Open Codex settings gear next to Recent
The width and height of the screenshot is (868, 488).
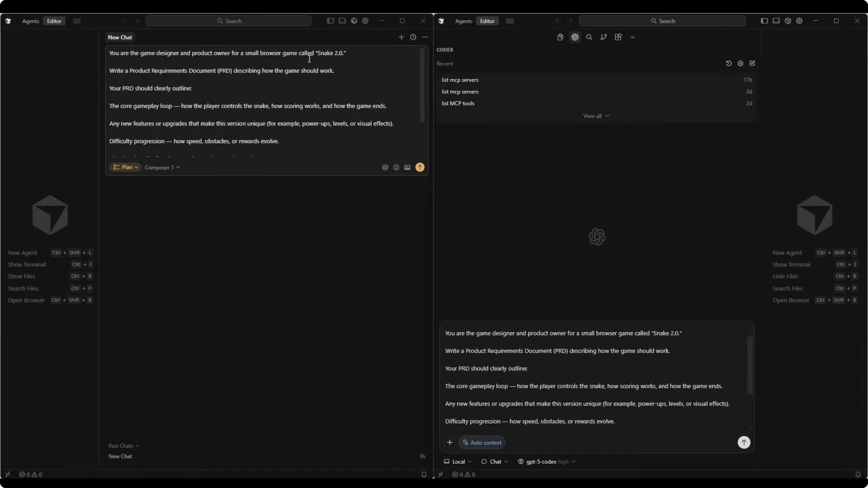pyautogui.click(x=740, y=63)
